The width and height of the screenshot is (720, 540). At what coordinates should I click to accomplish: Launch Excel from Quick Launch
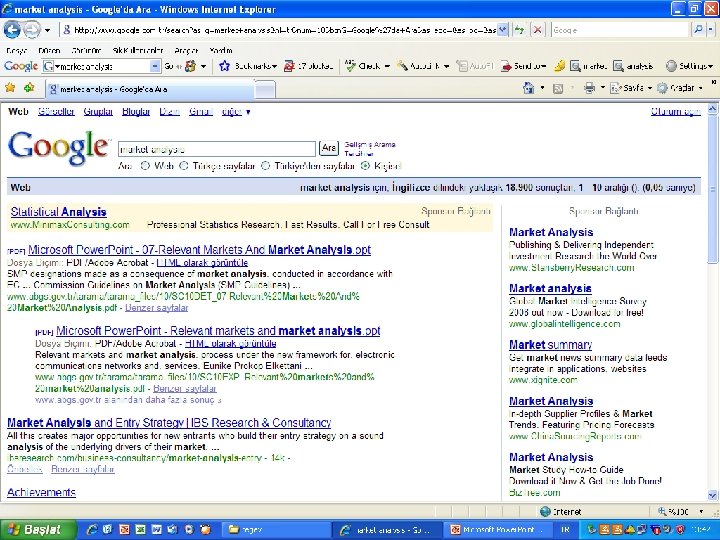(141, 529)
